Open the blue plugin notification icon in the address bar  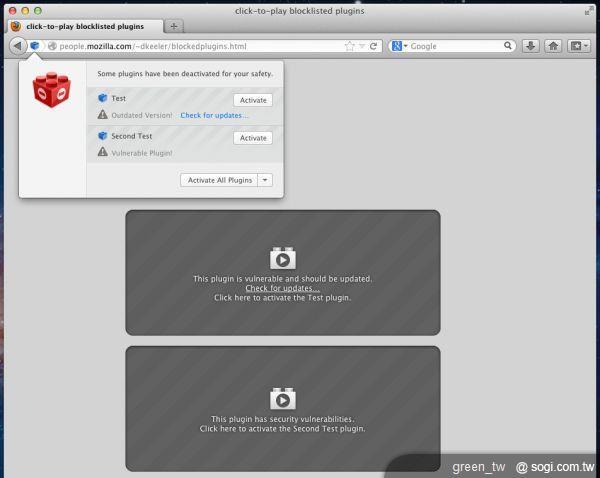[x=35, y=46]
